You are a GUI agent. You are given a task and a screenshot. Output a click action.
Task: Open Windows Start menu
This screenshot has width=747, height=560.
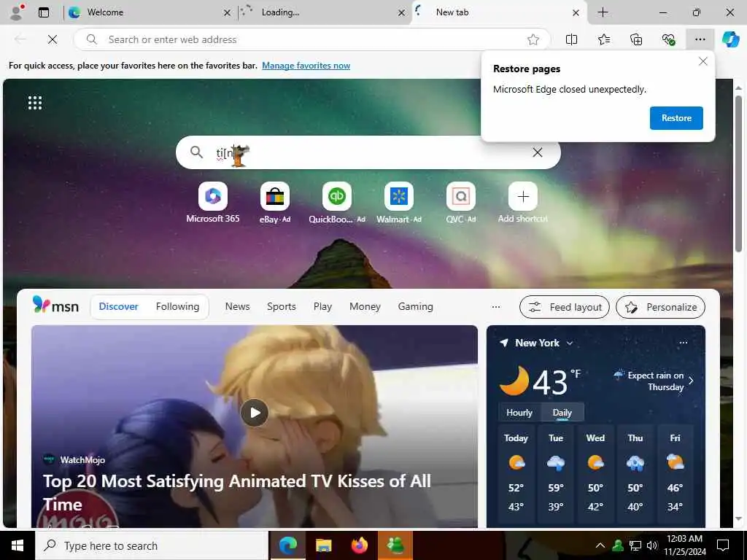coord(18,545)
